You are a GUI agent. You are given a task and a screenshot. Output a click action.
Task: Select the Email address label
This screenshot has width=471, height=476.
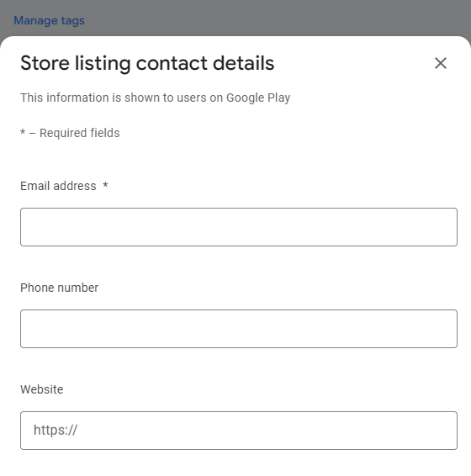click(58, 186)
